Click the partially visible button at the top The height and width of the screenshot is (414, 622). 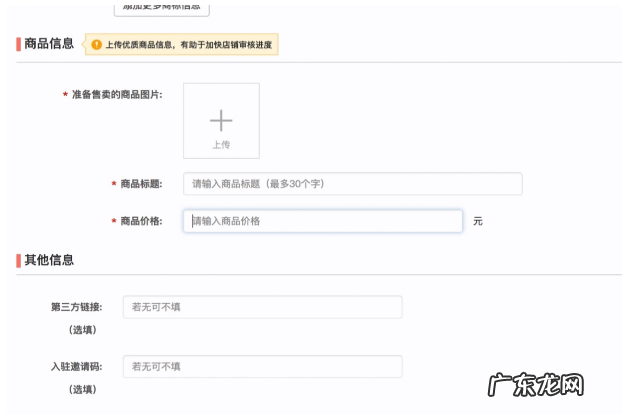tap(161, 9)
